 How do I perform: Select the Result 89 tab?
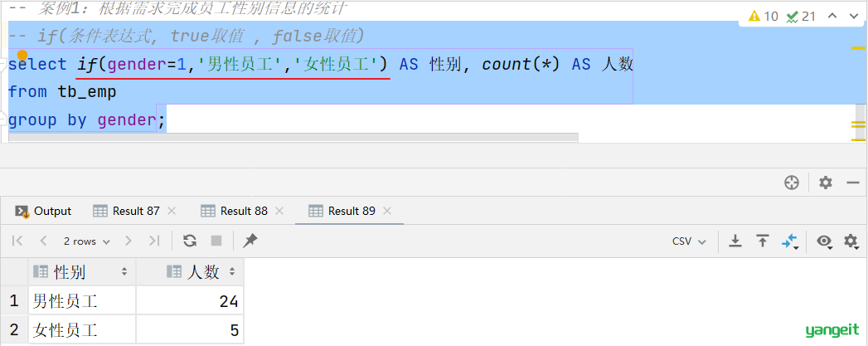tap(342, 211)
